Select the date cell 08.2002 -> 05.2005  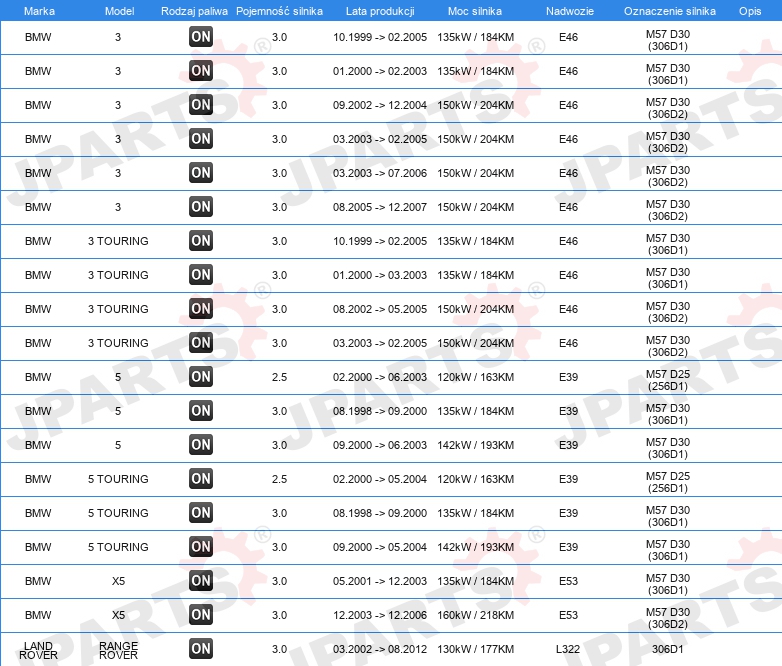tap(380, 309)
